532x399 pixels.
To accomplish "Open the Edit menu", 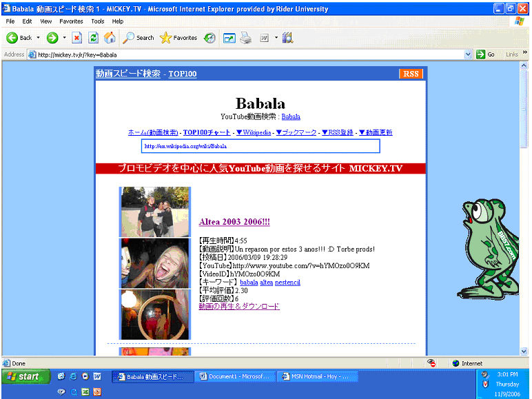I will point(27,21).
